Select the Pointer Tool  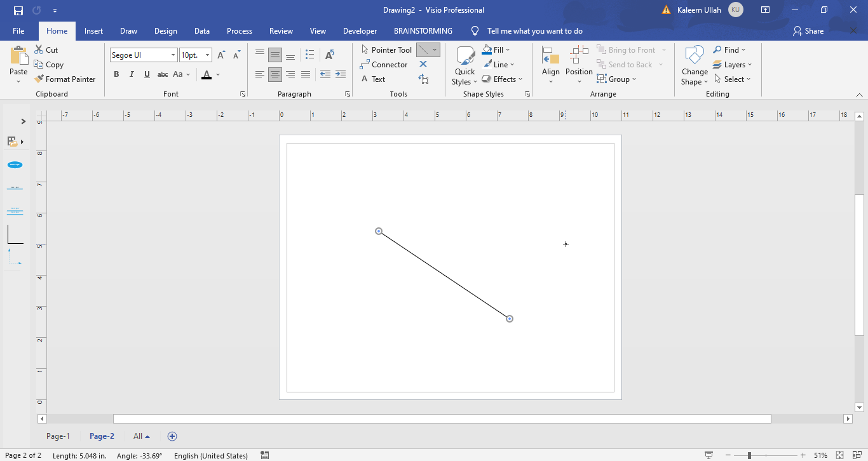386,49
